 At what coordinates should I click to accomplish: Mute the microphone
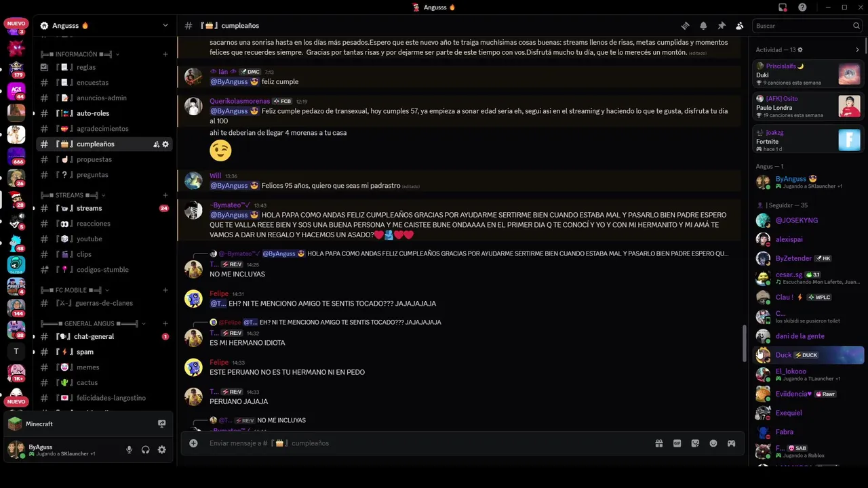pyautogui.click(x=129, y=449)
